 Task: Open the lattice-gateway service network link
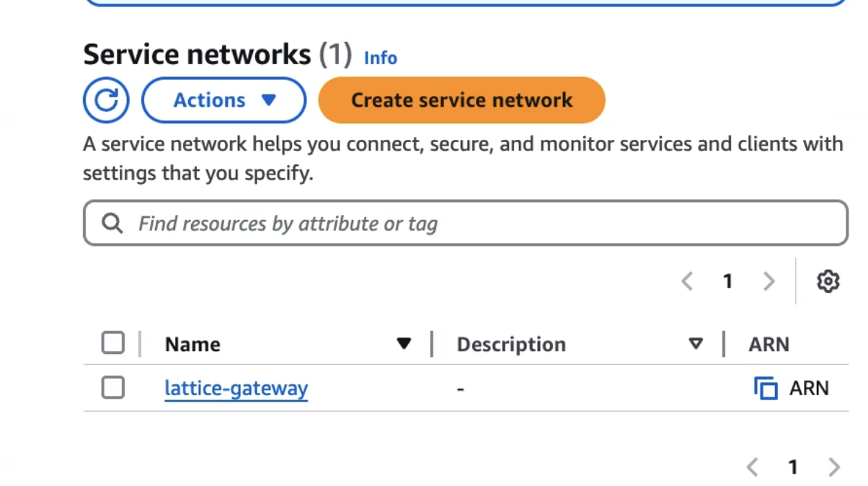[x=236, y=389]
